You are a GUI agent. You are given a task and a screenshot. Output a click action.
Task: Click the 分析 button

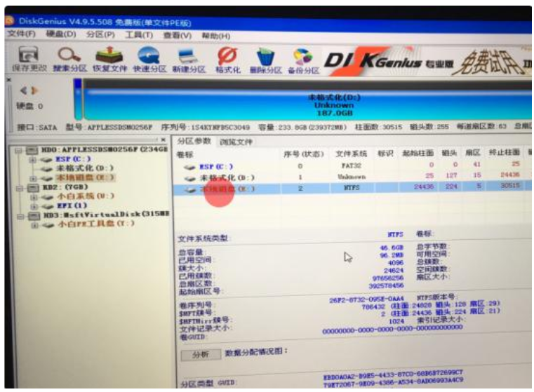point(201,355)
